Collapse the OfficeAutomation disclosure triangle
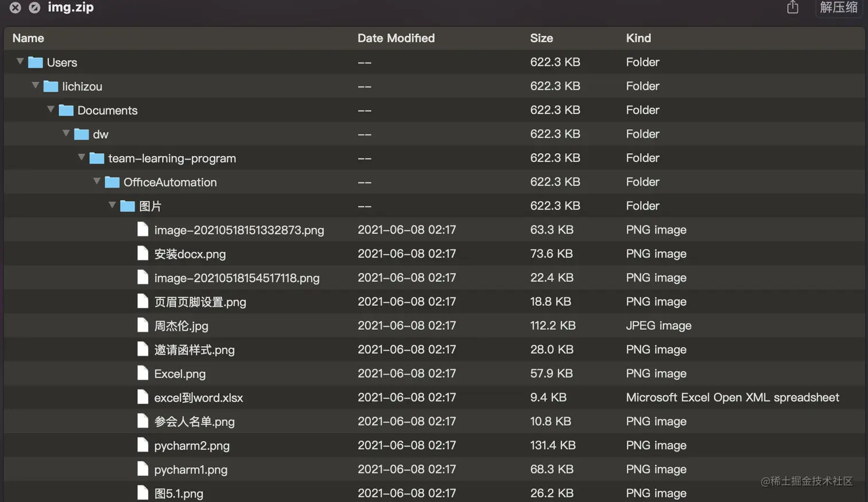 [x=97, y=181]
